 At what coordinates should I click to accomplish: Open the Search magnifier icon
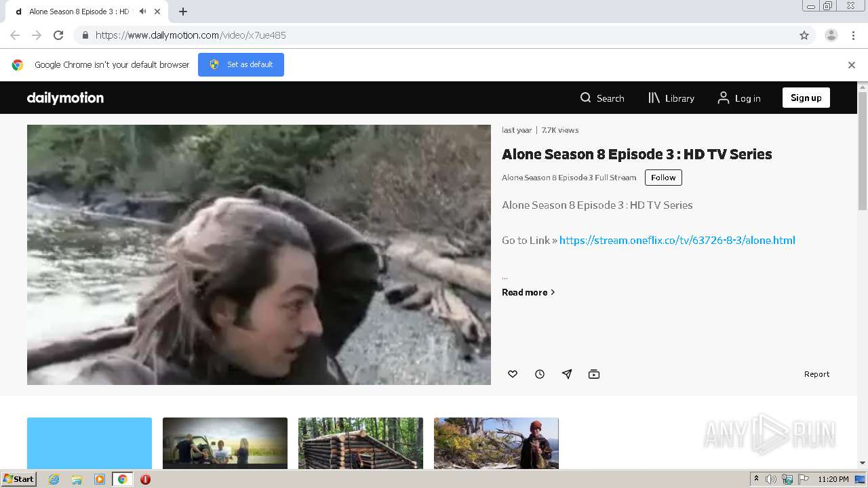click(x=586, y=98)
